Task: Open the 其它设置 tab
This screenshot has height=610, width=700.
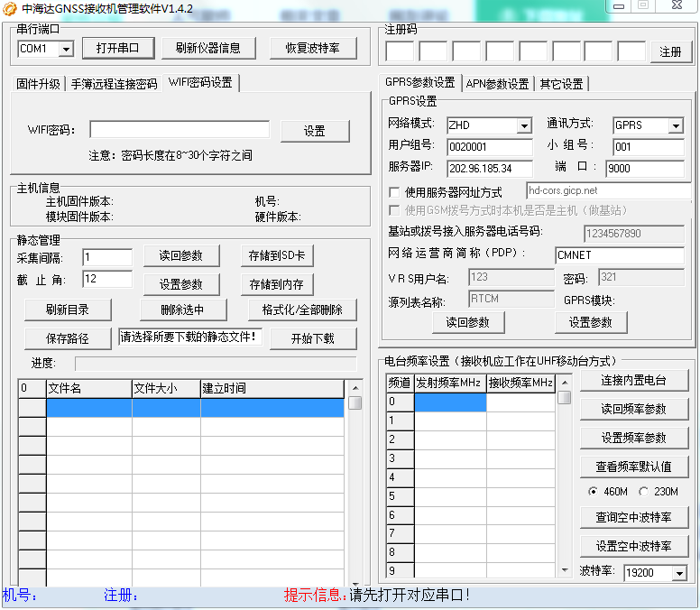Action: (561, 84)
